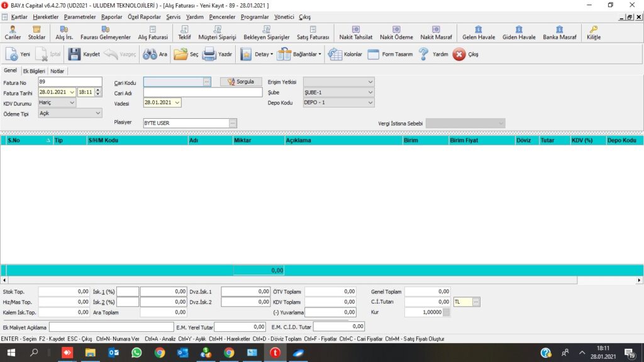Open the Gelen Havale bank icon

tap(479, 30)
